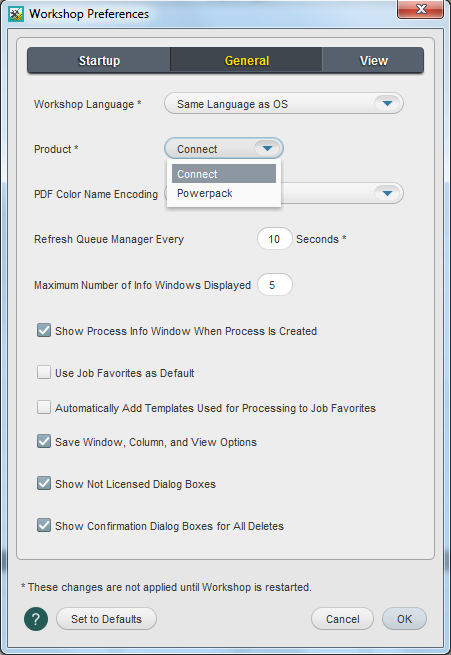Toggle Save Window, Column, and View Options
This screenshot has height=655, width=451.
(44, 441)
